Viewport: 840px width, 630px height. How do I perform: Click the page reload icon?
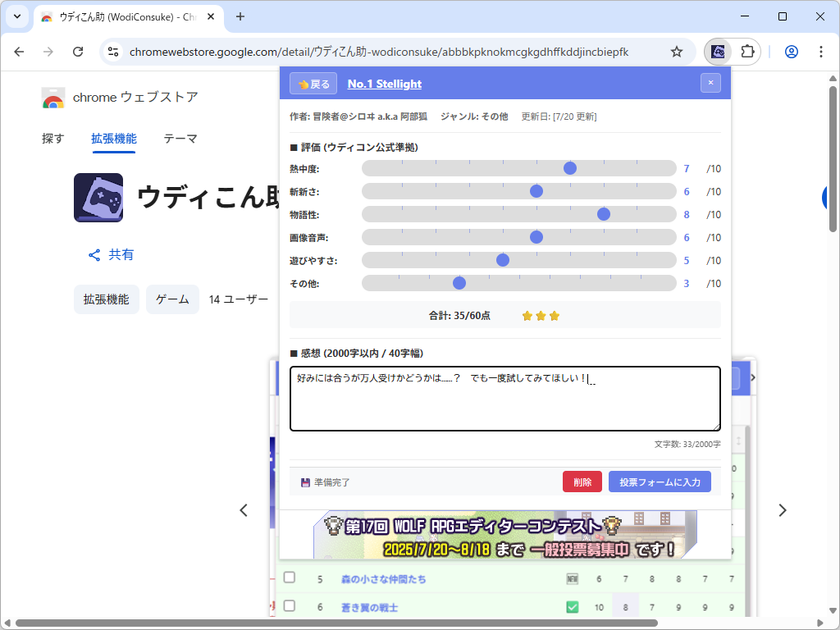tap(78, 51)
